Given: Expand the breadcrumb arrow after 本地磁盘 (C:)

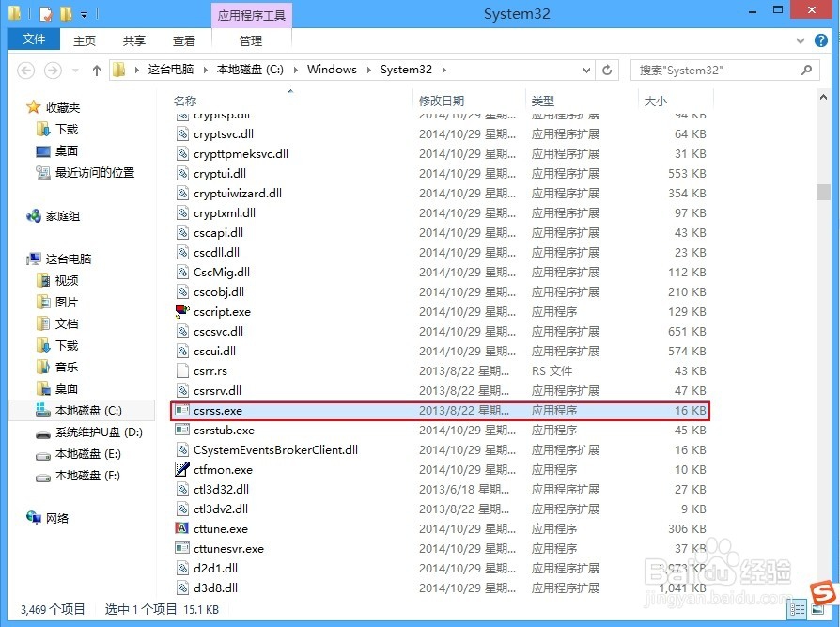Looking at the screenshot, I should 296,70.
